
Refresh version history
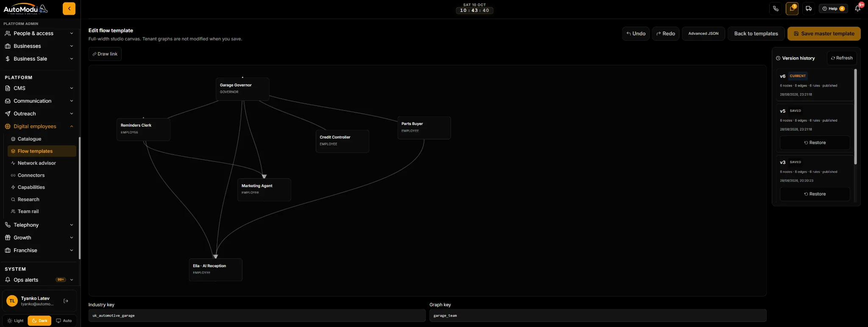click(842, 58)
